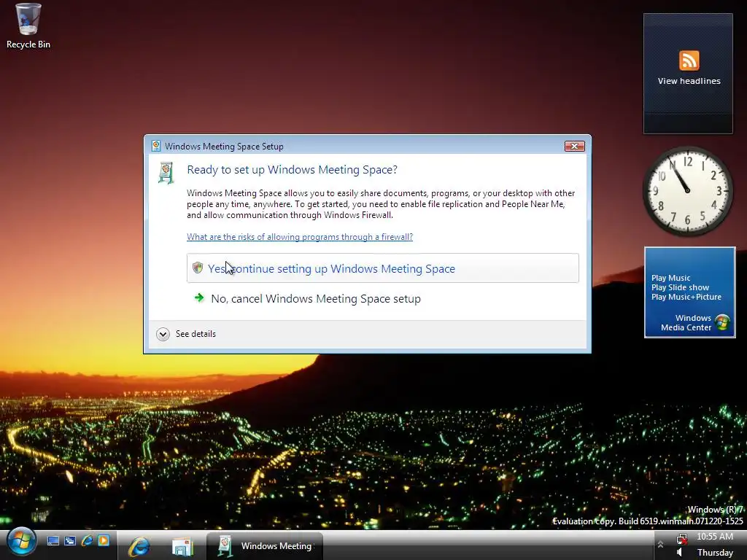
Task: Click the volume speaker tray icon
Action: click(681, 553)
